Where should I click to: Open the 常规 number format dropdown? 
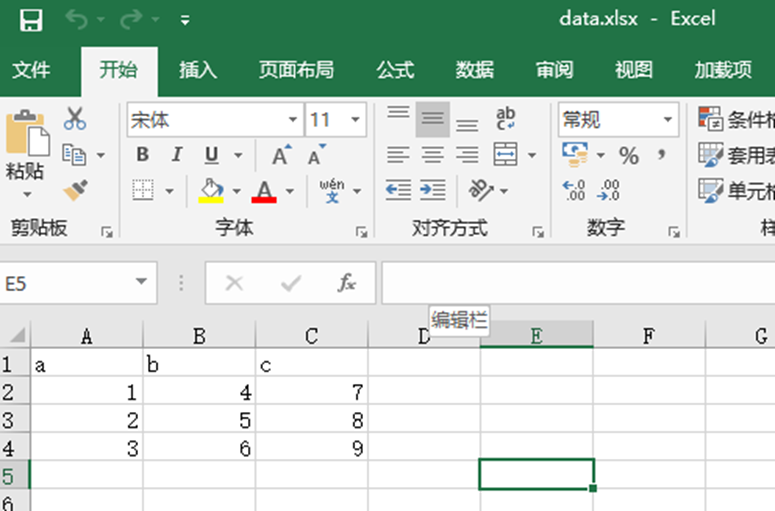[x=668, y=120]
